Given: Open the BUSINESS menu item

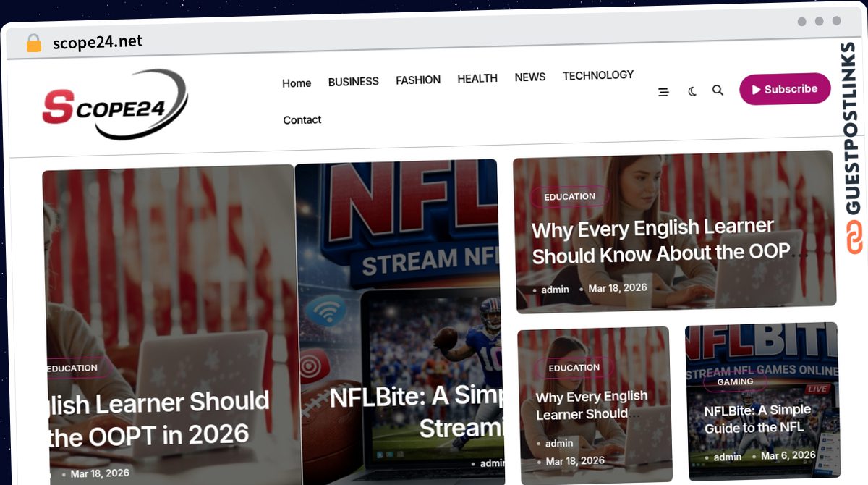Looking at the screenshot, I should tap(354, 82).
